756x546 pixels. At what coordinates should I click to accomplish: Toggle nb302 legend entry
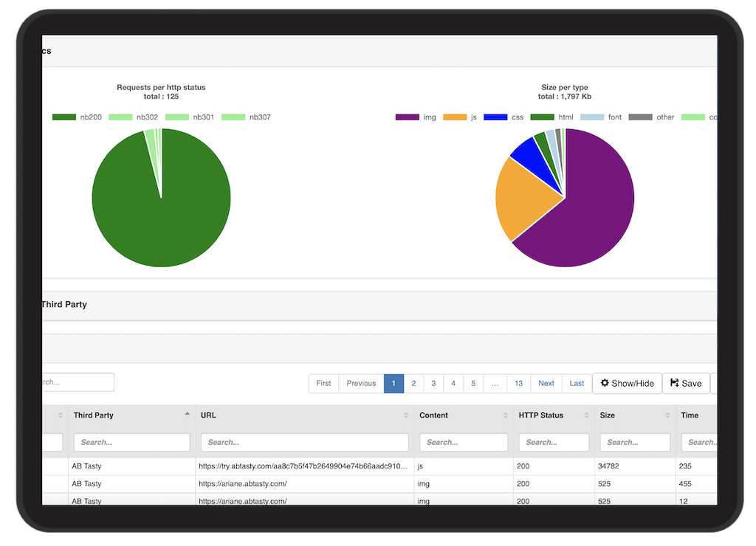[x=134, y=117]
